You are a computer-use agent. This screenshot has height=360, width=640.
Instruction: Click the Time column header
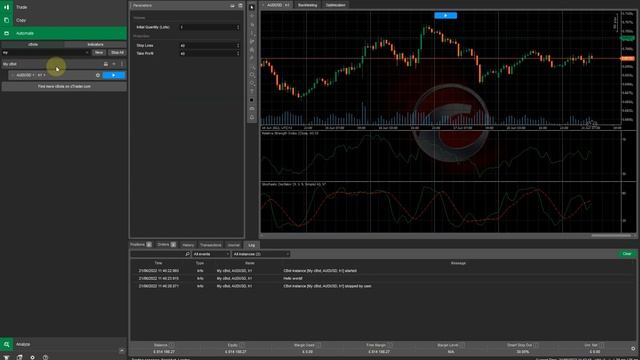(158, 263)
